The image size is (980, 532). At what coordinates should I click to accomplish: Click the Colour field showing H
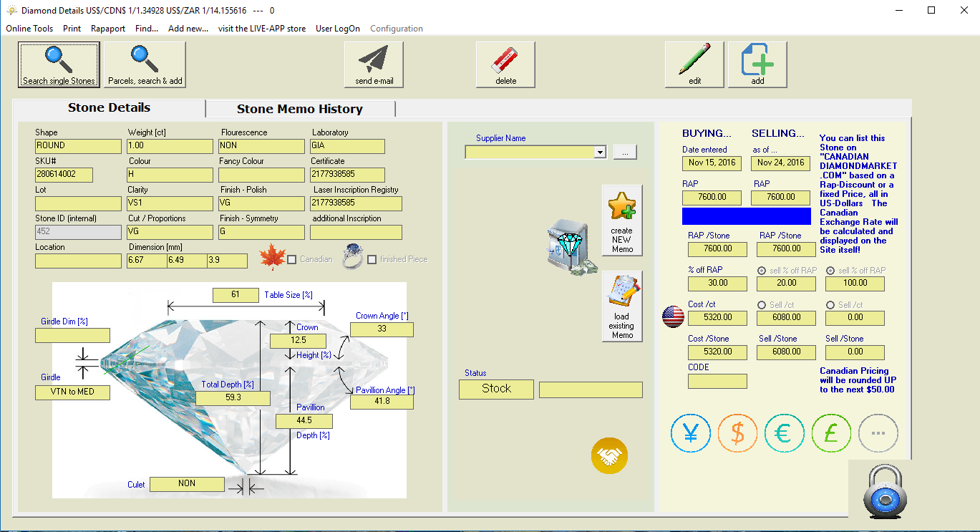pyautogui.click(x=170, y=175)
